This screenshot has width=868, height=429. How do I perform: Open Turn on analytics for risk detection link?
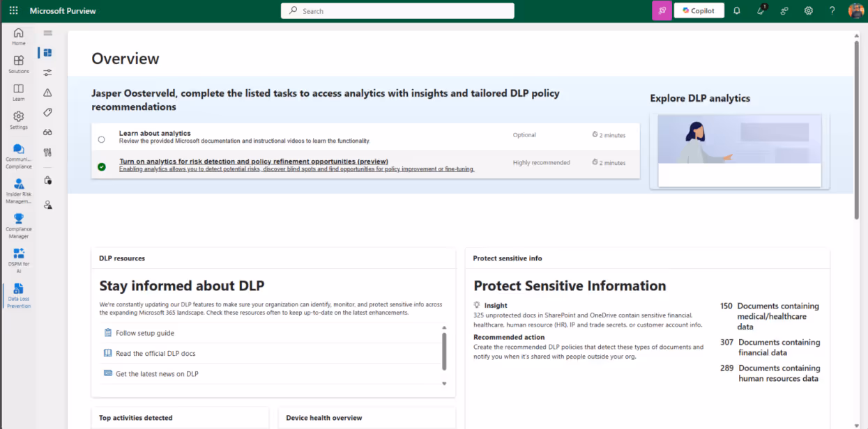coord(254,161)
